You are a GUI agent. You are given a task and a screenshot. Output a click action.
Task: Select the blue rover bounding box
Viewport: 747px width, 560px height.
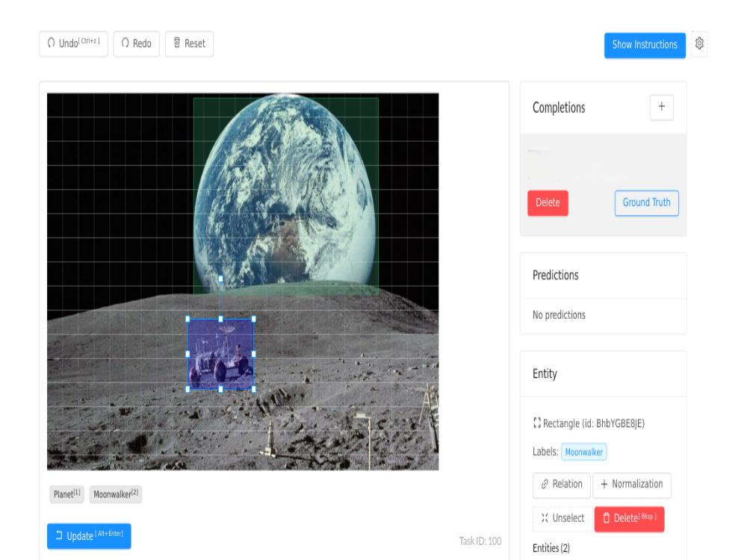tap(220, 354)
